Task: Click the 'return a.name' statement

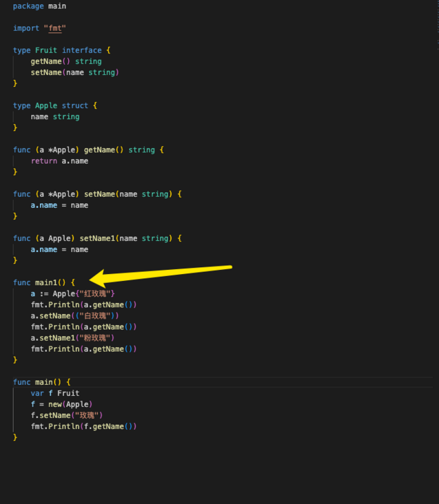Action: click(x=59, y=161)
